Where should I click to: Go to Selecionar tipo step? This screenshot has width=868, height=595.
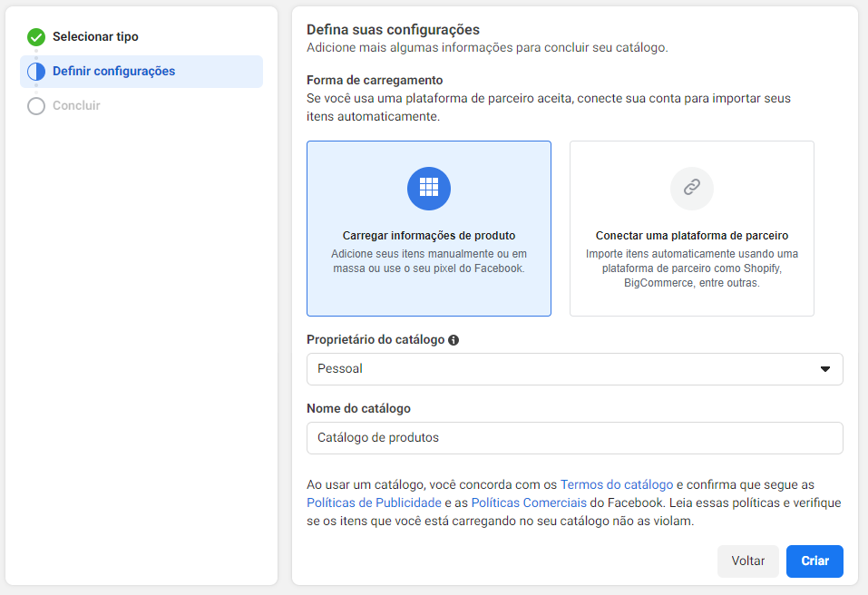[x=95, y=36]
